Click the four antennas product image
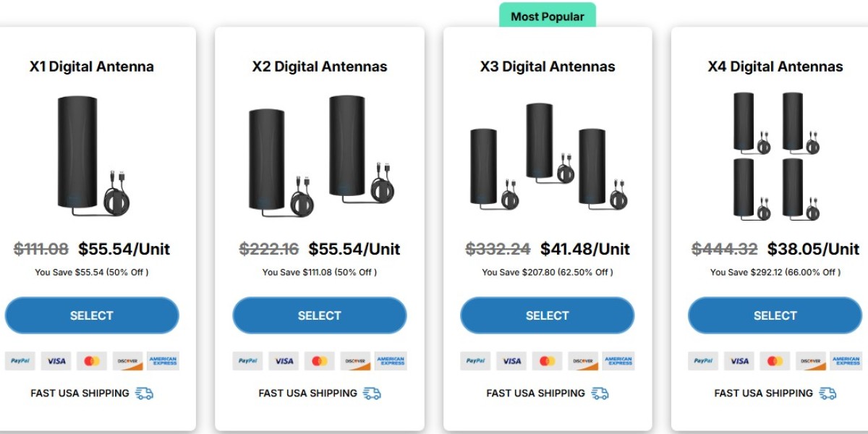This screenshot has width=868, height=434. pos(775,156)
